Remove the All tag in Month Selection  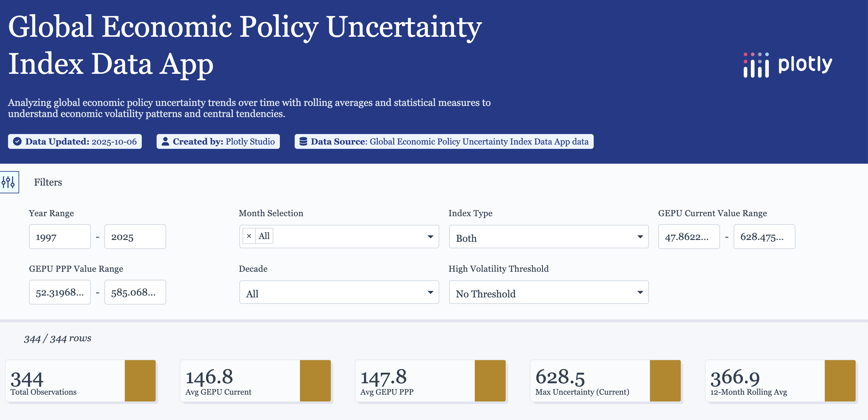pyautogui.click(x=249, y=236)
